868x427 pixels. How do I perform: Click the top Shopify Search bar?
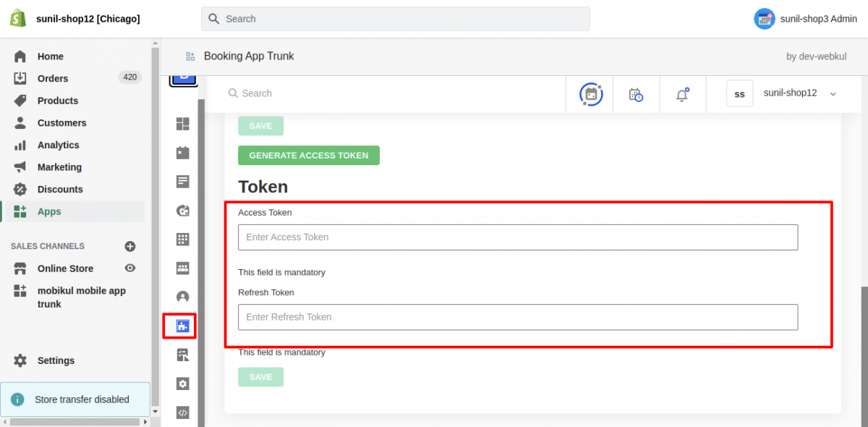tap(396, 19)
